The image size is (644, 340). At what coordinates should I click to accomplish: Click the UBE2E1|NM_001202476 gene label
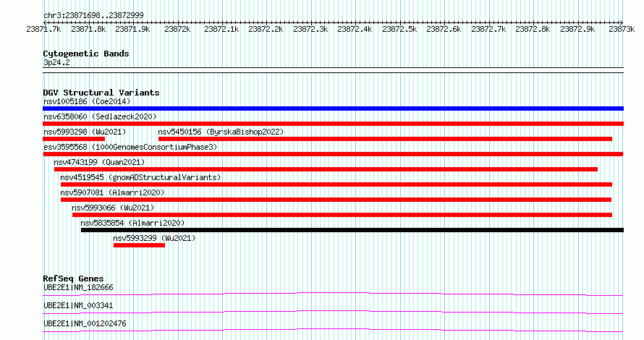click(85, 323)
